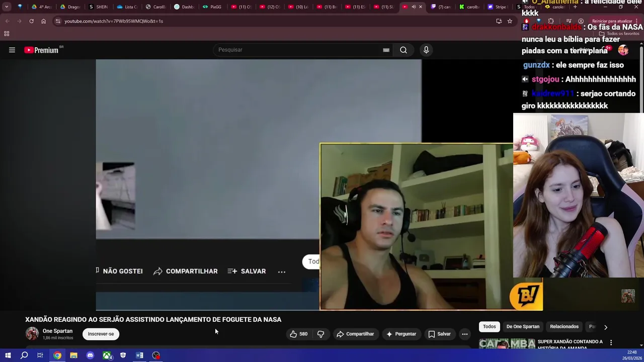
Task: Open the One Spartan channel name link
Action: 57,331
